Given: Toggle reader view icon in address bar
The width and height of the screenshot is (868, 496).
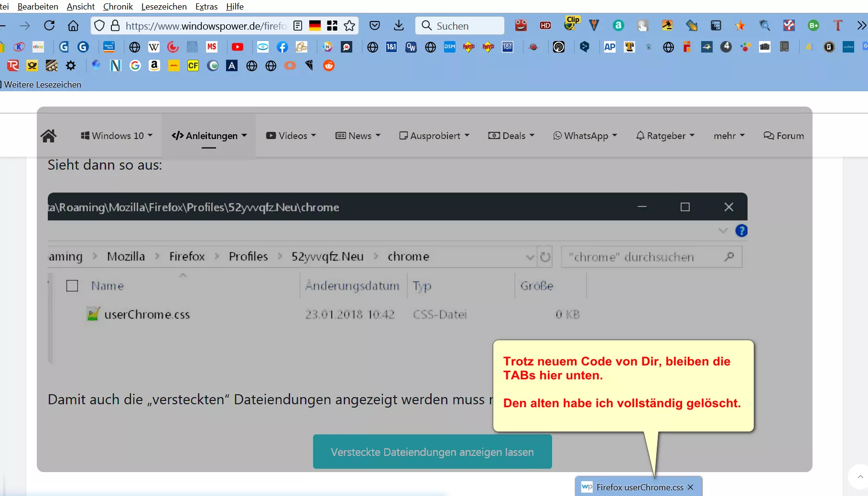Looking at the screenshot, I should 298,26.
